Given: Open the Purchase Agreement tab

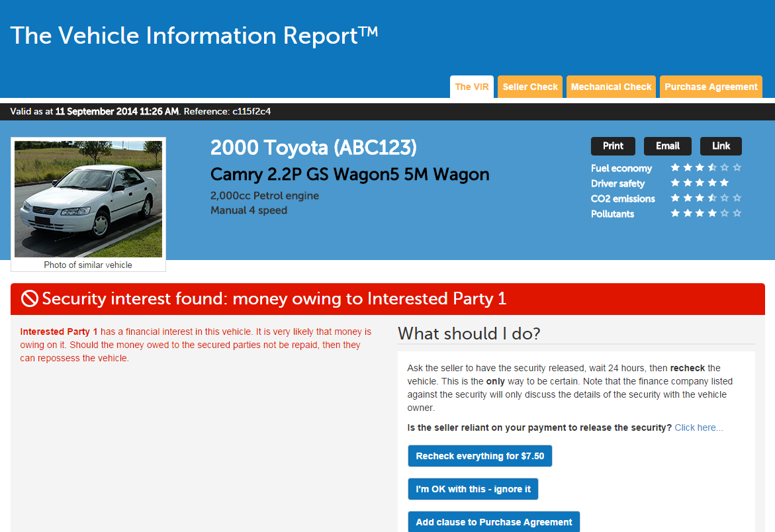Looking at the screenshot, I should pos(711,87).
